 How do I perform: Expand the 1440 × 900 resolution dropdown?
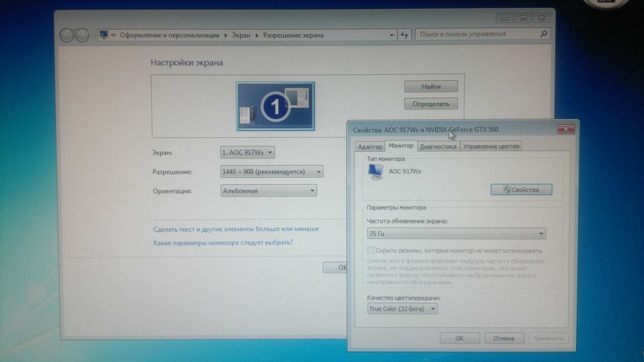(x=272, y=172)
